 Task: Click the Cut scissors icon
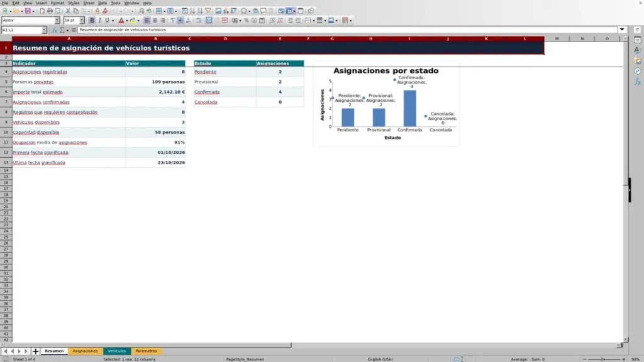point(68,11)
